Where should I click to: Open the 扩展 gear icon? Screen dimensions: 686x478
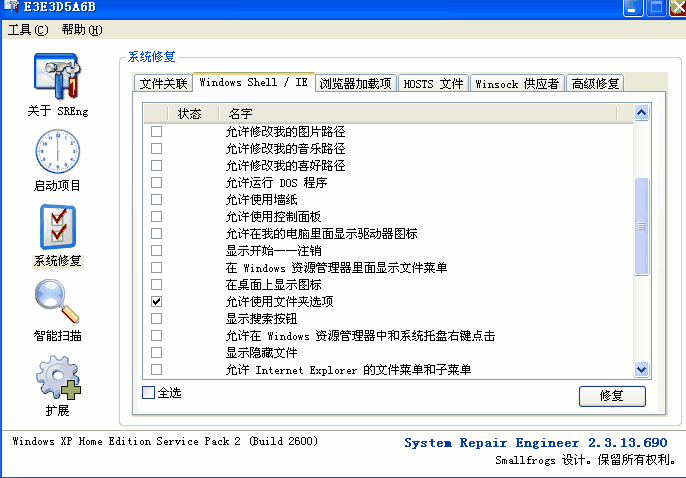[x=59, y=377]
